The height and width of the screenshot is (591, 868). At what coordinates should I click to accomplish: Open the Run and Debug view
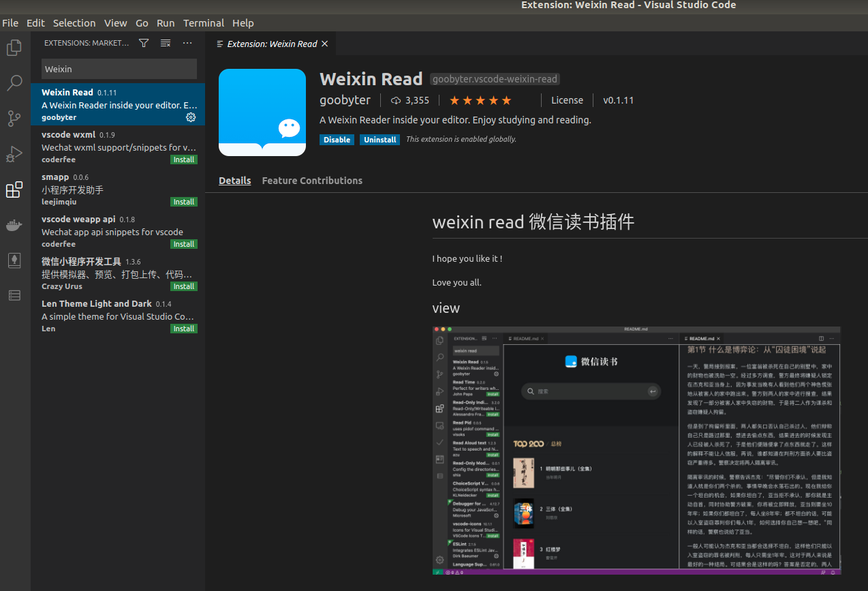point(14,154)
